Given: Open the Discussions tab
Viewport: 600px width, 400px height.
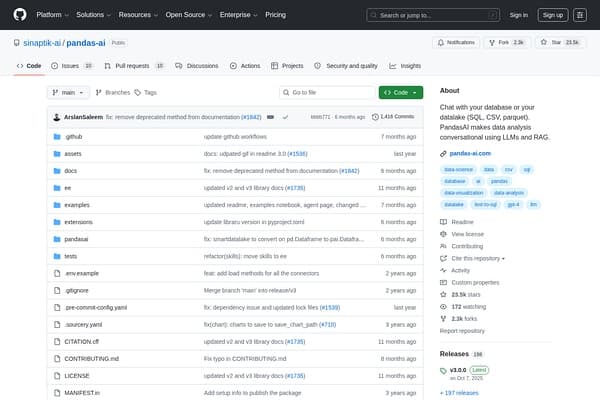Looking at the screenshot, I should tap(197, 66).
